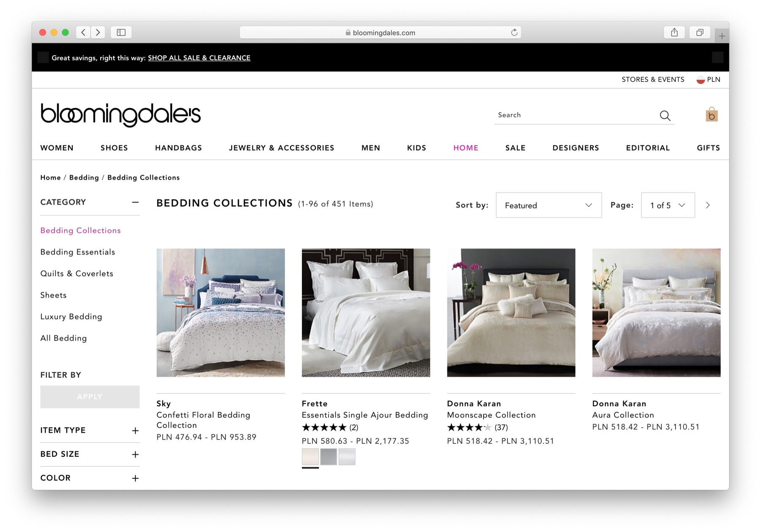
Task: Open a new tab with plus button
Action: (x=722, y=36)
